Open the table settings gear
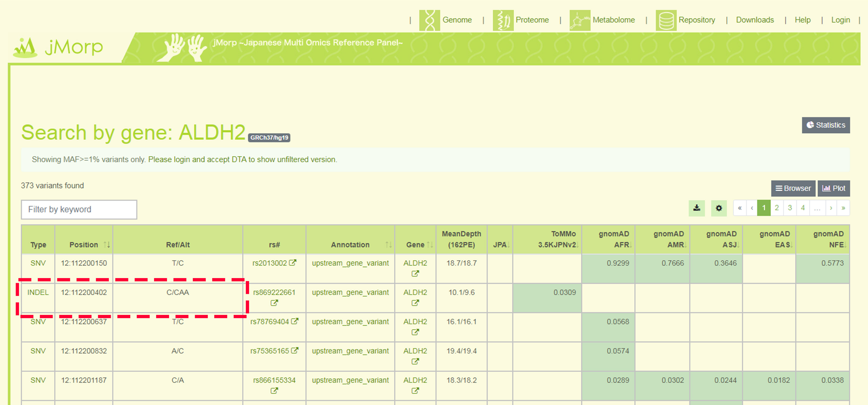The width and height of the screenshot is (868, 405). (719, 208)
